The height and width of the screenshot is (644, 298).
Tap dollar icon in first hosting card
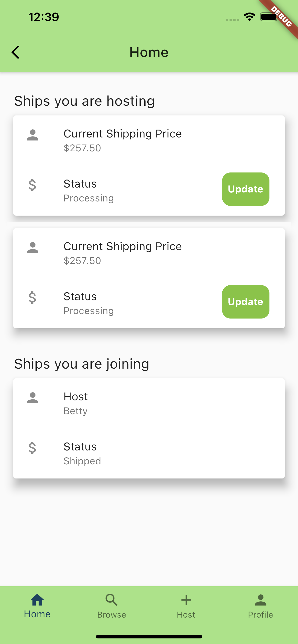point(32,185)
